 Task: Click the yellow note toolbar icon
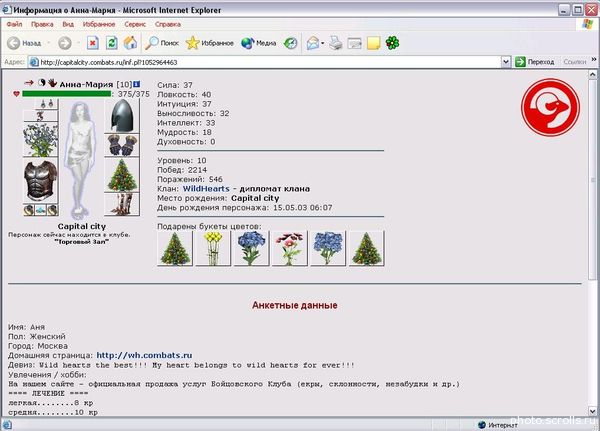click(x=373, y=43)
